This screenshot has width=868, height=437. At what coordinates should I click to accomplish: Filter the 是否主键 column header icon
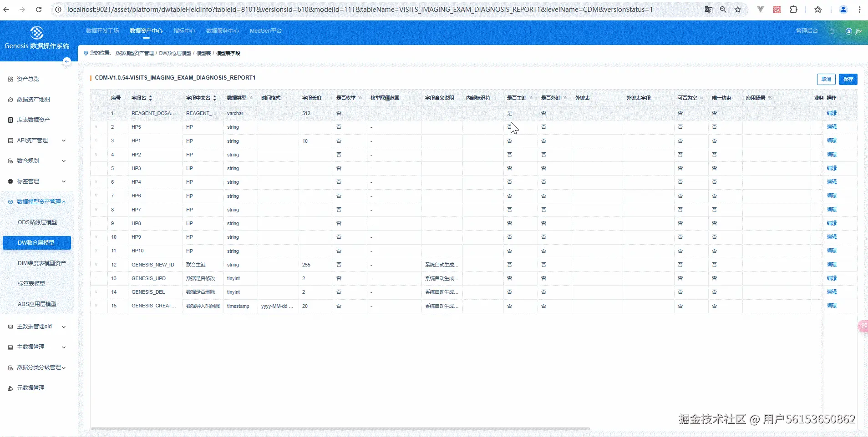tap(531, 98)
